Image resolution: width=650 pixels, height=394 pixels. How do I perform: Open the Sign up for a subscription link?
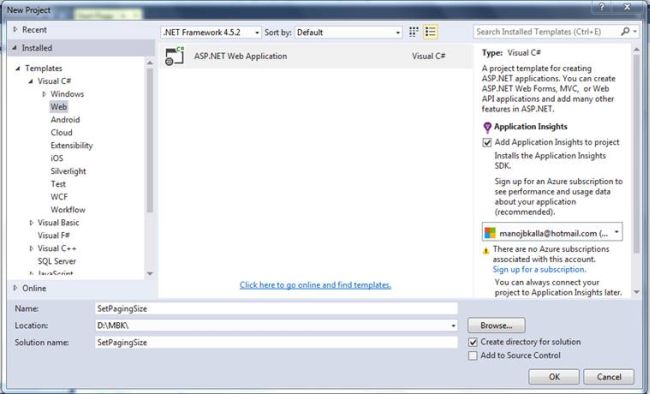pos(539,270)
